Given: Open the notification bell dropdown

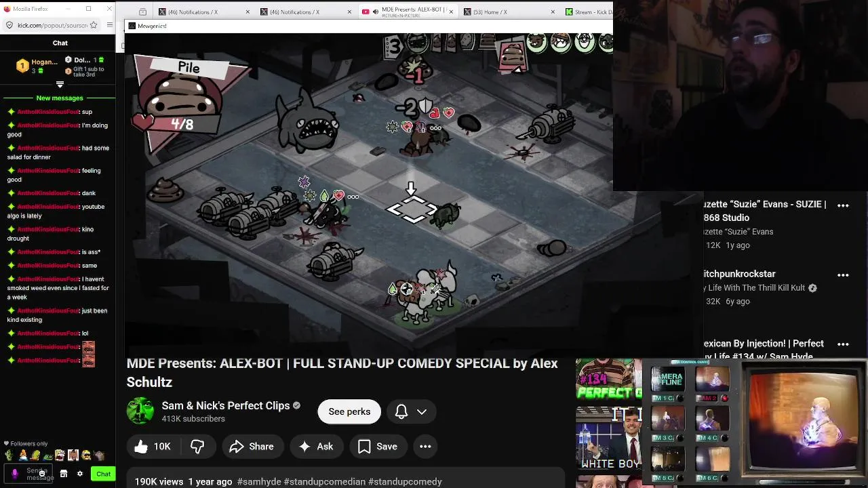Looking at the screenshot, I should 411,411.
